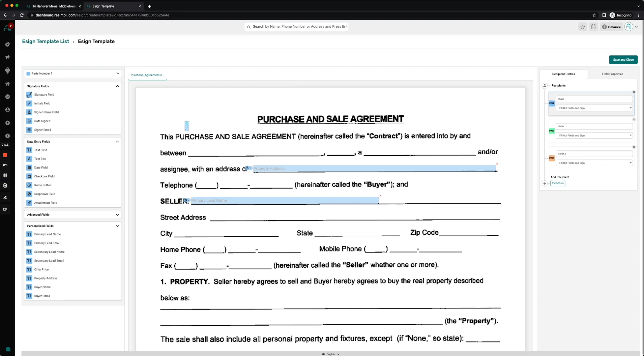
Task: Collapse the Signature Fields section
Action: 117,86
